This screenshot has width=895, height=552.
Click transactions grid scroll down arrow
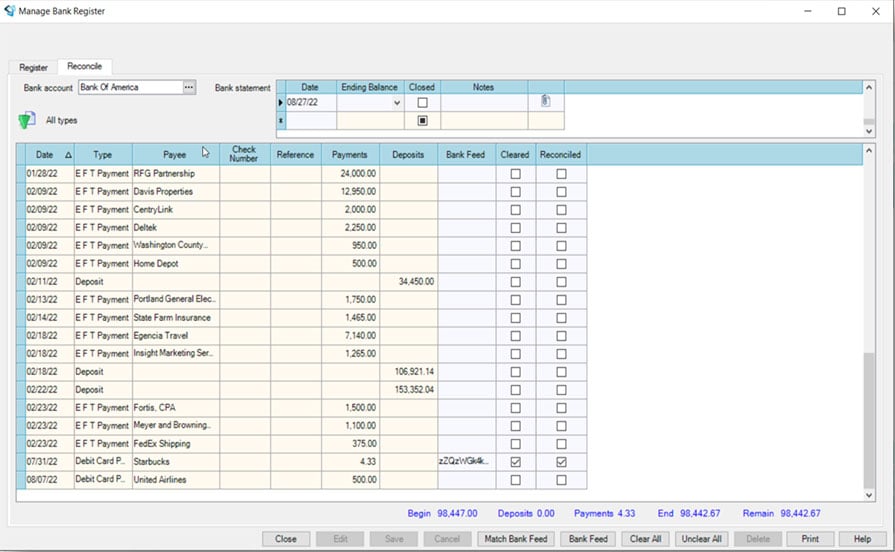click(x=869, y=495)
